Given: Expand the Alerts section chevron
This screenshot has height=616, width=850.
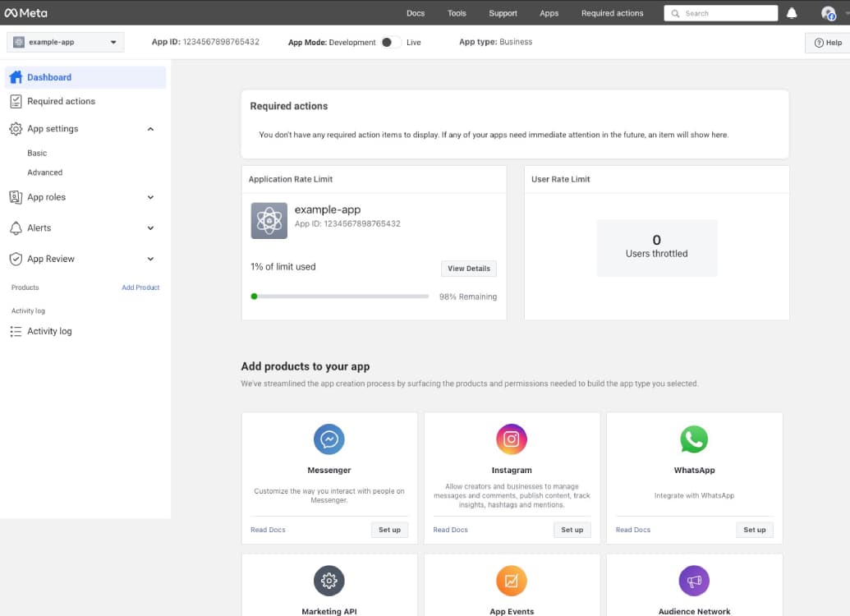Looking at the screenshot, I should (x=151, y=228).
